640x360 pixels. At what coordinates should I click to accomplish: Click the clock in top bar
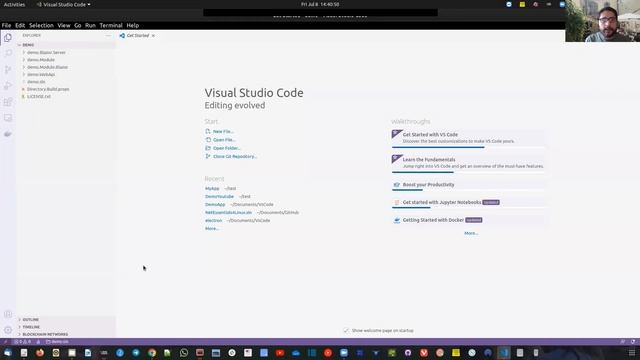320,4
